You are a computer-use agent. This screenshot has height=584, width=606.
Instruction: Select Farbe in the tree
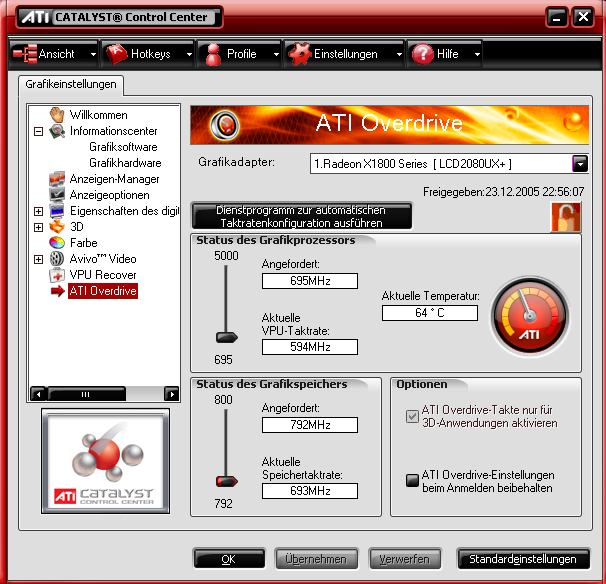click(83, 243)
